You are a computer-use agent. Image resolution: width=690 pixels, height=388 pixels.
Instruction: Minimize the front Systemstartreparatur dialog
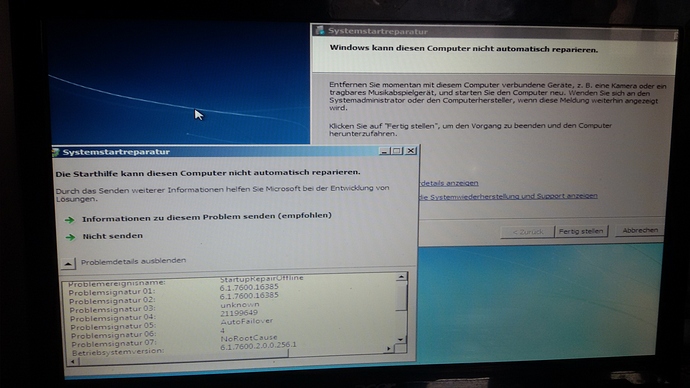pos(385,151)
